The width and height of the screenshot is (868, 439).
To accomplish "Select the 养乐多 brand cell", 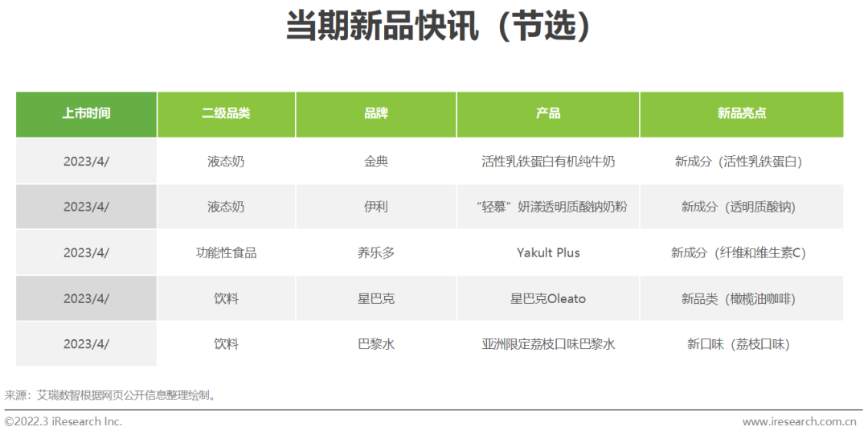I will point(376,252).
